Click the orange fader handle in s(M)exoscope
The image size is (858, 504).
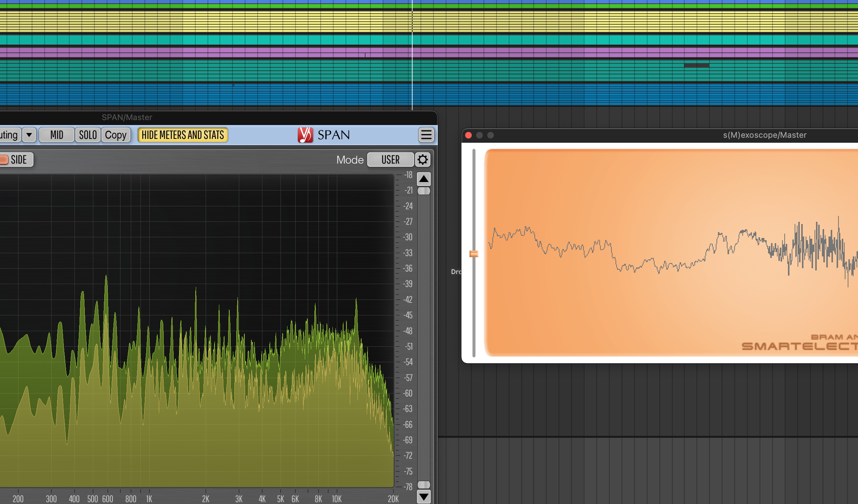pos(474,253)
